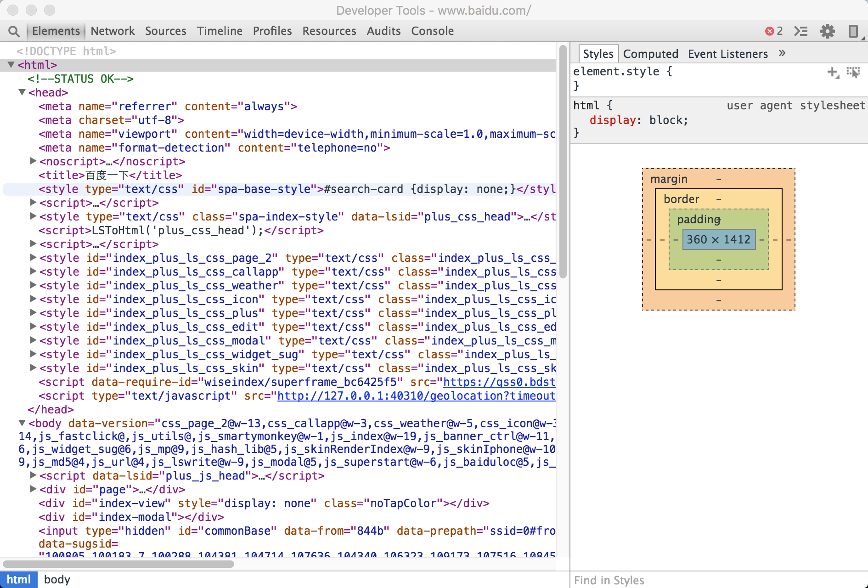Select the STATUS OK comment
The image size is (868, 588).
(x=80, y=79)
